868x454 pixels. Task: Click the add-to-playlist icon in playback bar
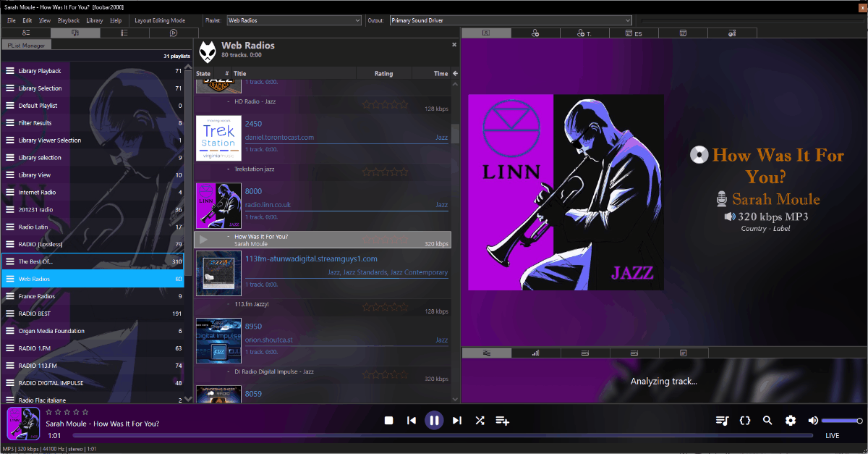coord(503,421)
